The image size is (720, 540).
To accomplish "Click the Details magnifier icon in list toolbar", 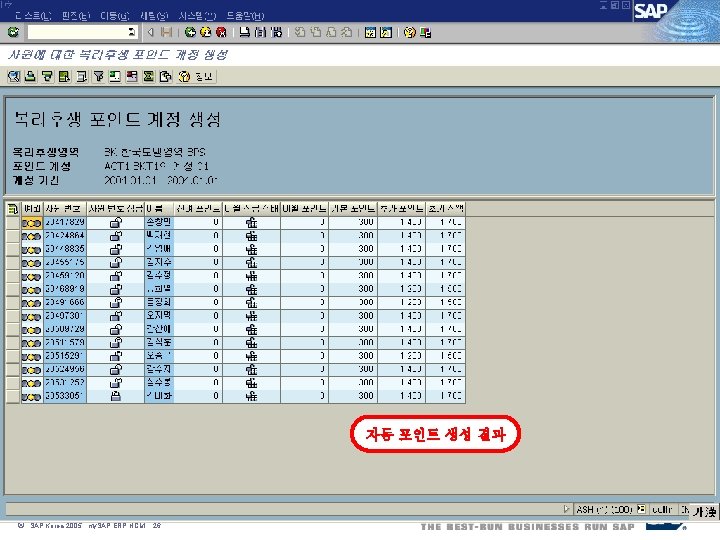I will point(14,76).
